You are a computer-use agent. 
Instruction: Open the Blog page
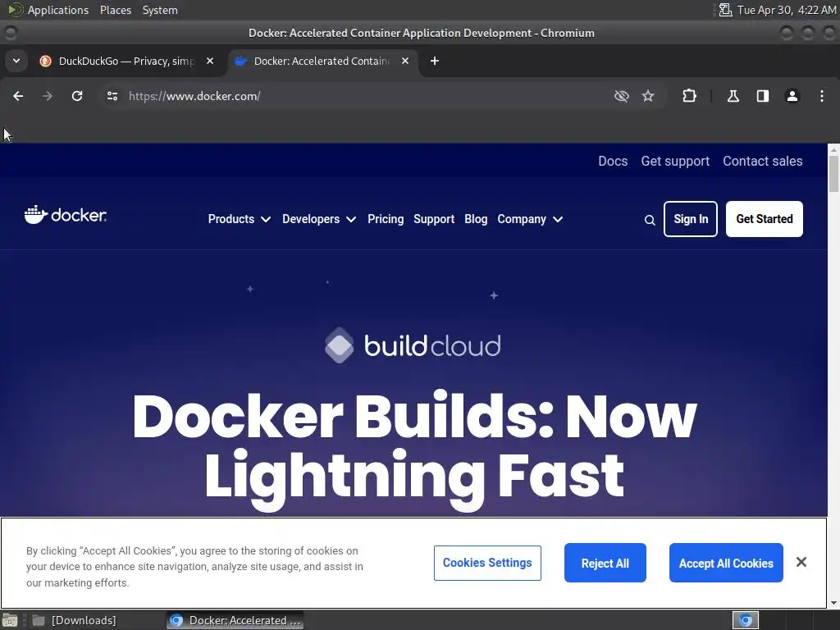[476, 219]
